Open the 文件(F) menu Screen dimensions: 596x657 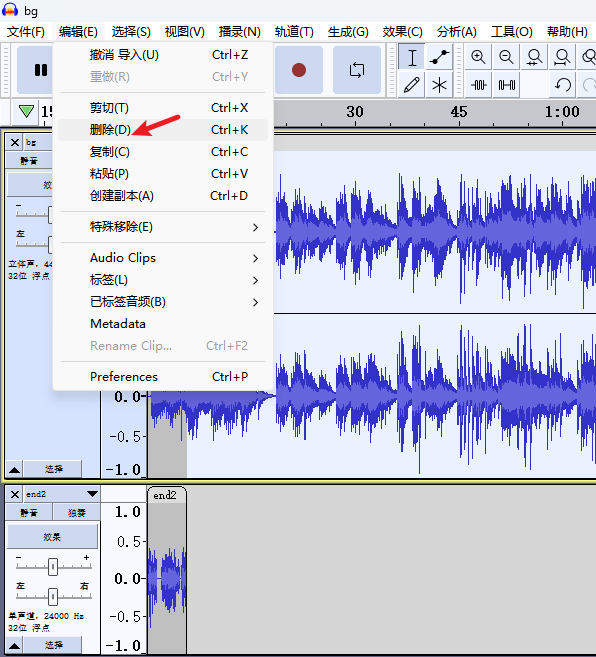[26, 32]
